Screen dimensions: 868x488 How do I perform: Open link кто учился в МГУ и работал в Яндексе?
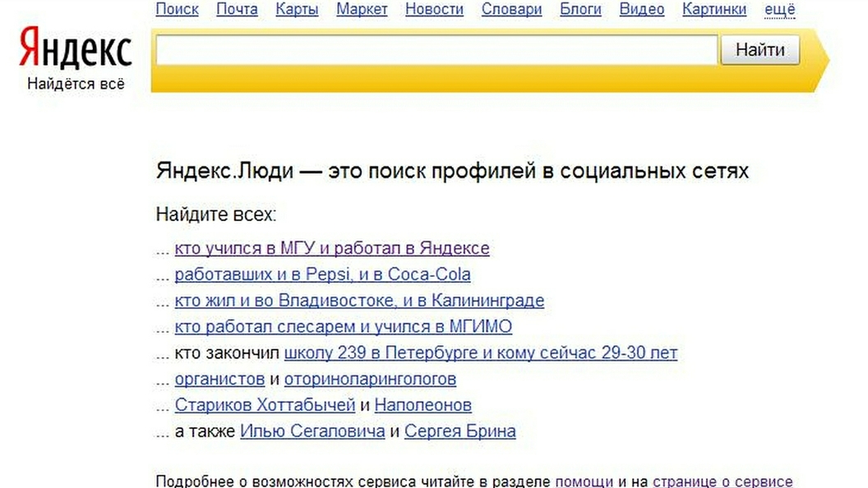(331, 248)
